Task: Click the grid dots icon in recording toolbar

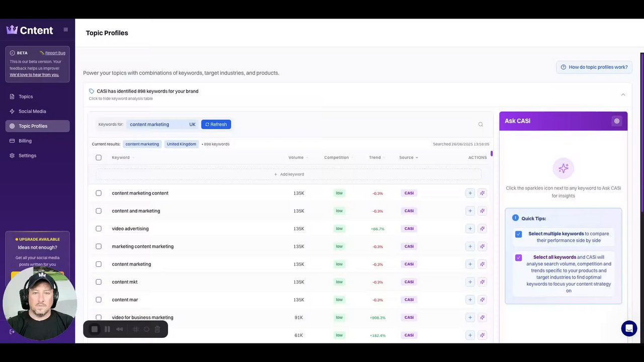Action: pos(136,329)
